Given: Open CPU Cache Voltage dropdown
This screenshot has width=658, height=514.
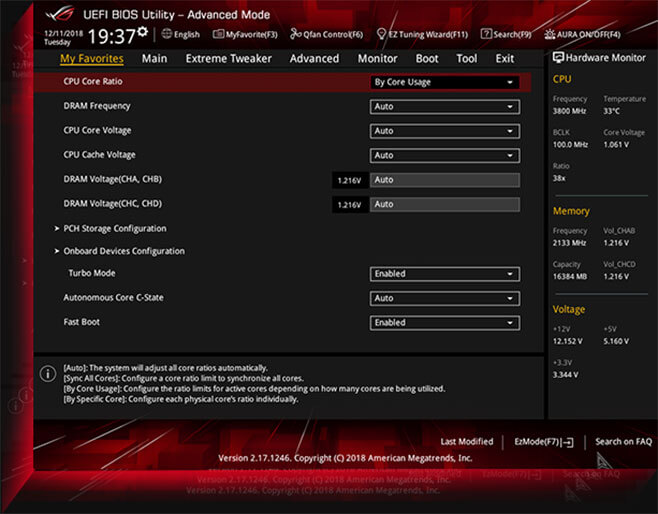Looking at the screenshot, I should [x=444, y=155].
